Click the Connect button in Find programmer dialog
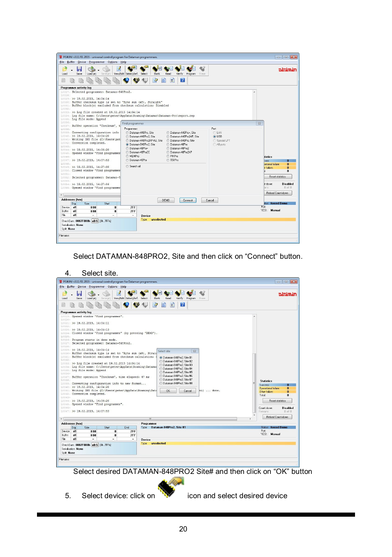Screen dimensions: 392x557 pos(188,200)
